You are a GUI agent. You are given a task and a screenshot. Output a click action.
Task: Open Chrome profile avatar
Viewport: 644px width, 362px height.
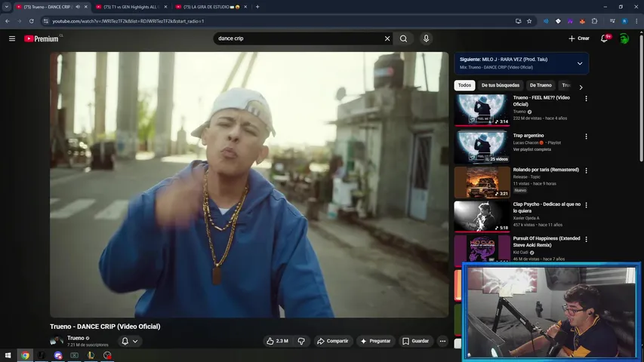click(624, 21)
